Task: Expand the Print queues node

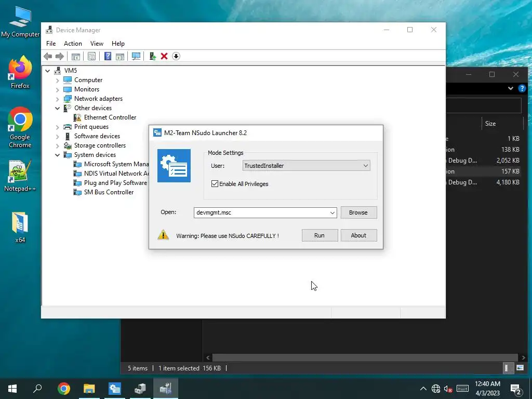Action: click(x=57, y=127)
